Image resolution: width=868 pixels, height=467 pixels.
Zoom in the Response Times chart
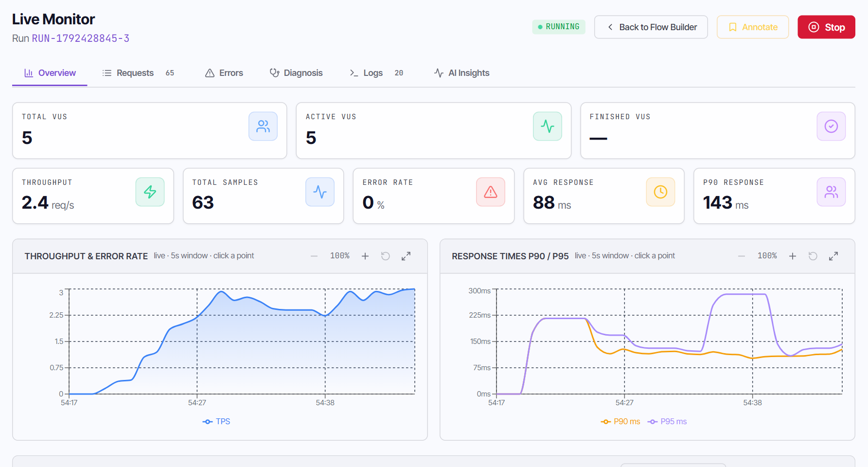pyautogui.click(x=793, y=256)
